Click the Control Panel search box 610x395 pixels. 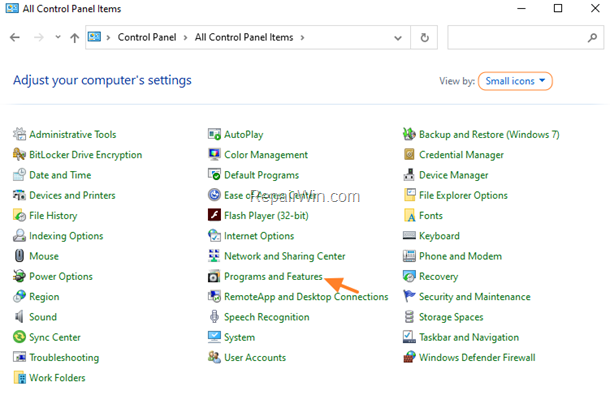525,37
